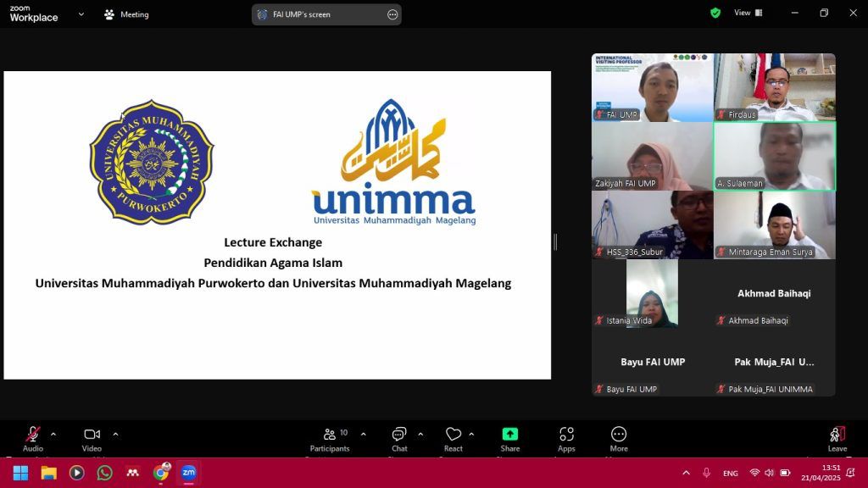
Task: Click the Leave meeting button
Action: [x=837, y=440]
